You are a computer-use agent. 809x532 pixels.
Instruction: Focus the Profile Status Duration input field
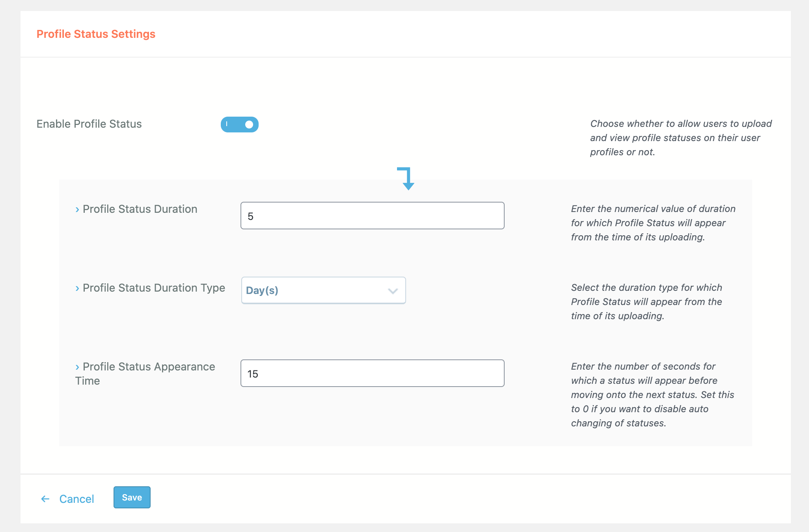click(x=372, y=216)
